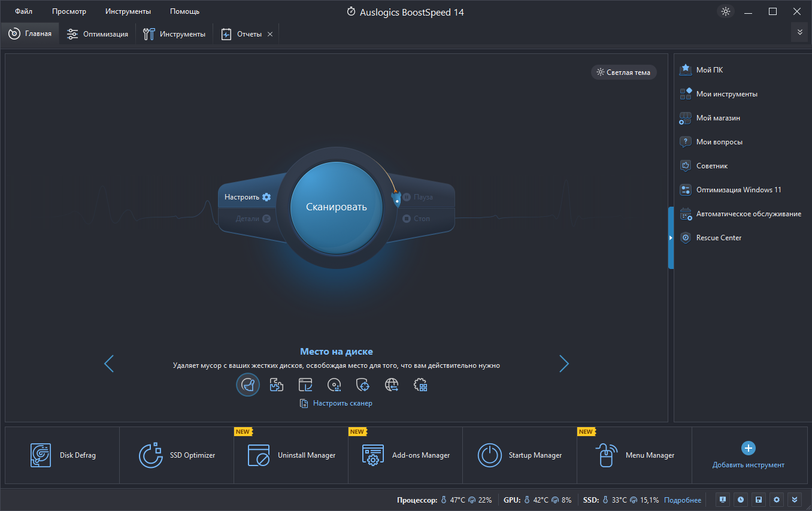Toggle theme with sun icon in title bar
The image size is (812, 511).
(x=726, y=11)
